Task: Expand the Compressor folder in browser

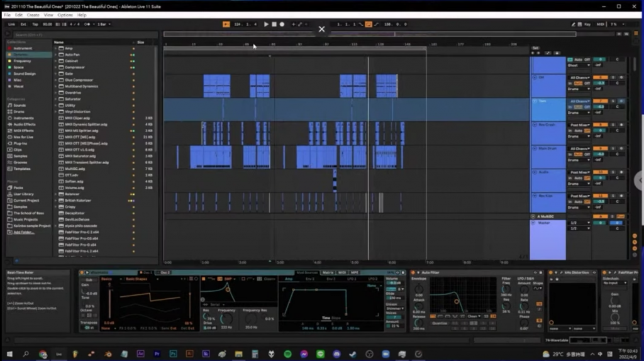Action: (55, 67)
